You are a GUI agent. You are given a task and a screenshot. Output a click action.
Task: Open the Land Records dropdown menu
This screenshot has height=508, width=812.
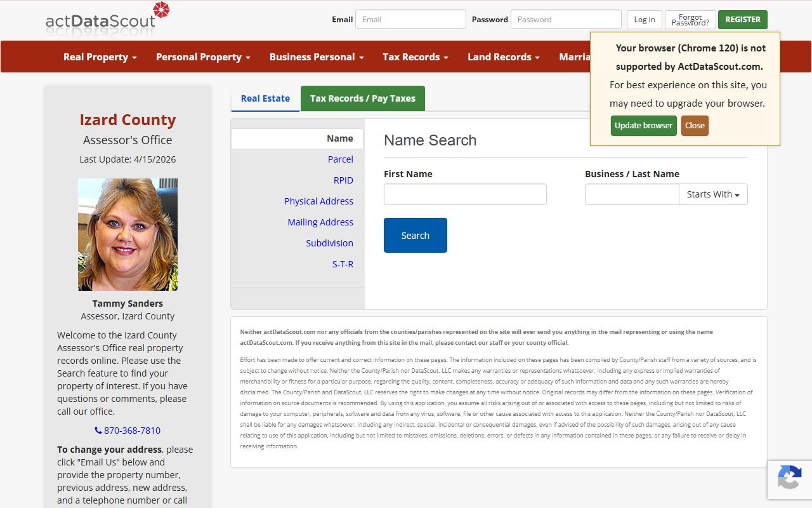coord(504,57)
